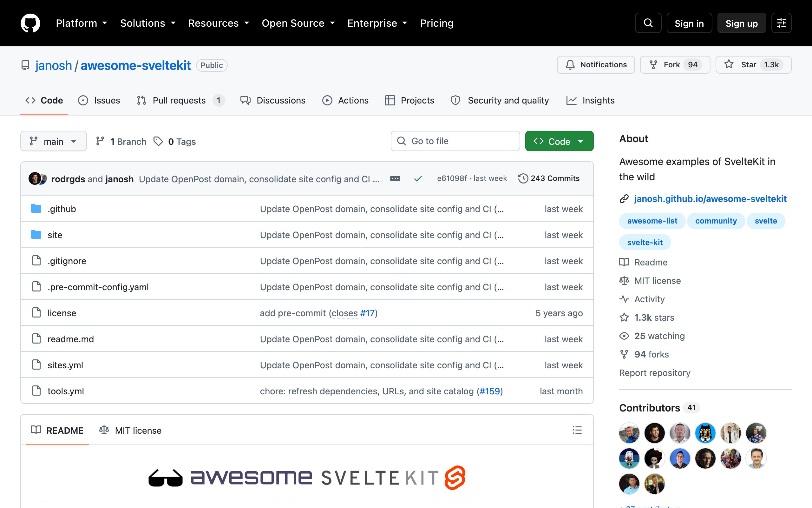Visit janosh.github.io/awesome-sveltekit website link
The image size is (812, 508).
pos(710,198)
